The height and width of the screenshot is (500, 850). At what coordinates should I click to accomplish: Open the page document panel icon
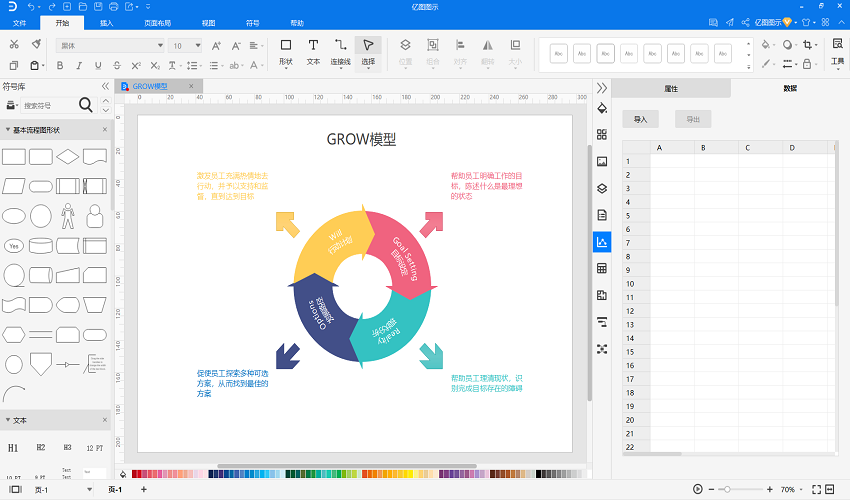602,215
